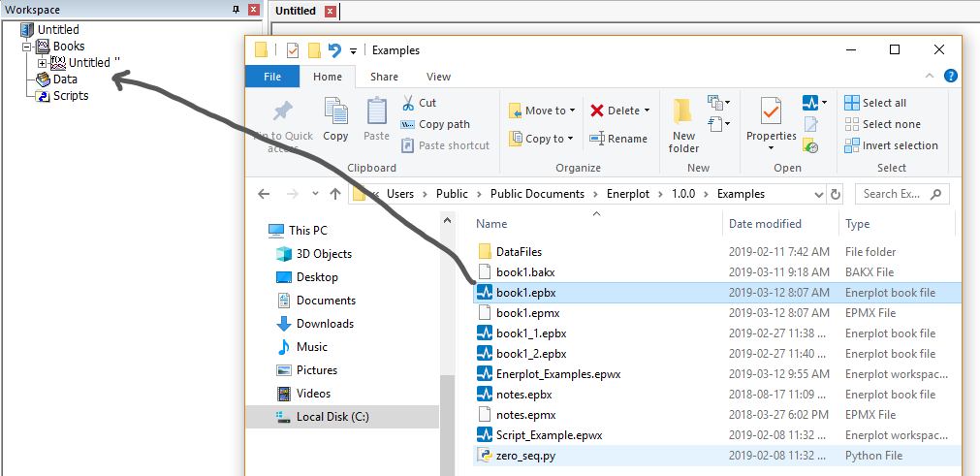
Task: Expand the Untitled book tree node
Action: tap(43, 63)
